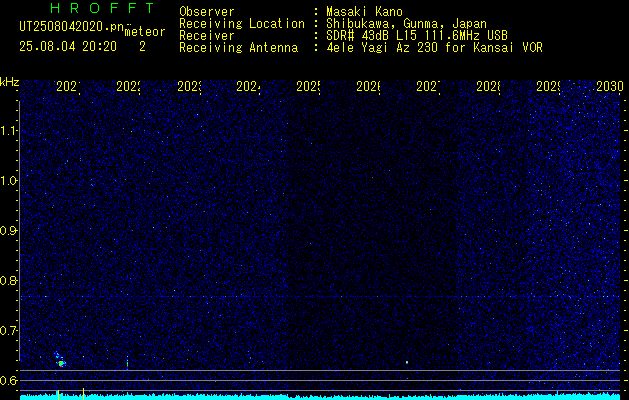The image size is (629, 400).
Task: Select observer name Masaki Kano
Action: (364, 12)
